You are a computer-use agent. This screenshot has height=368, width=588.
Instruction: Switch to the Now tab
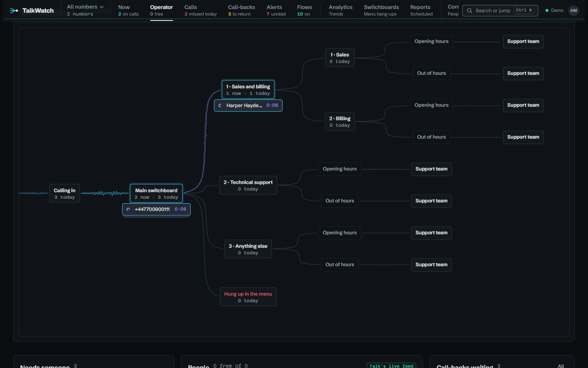(x=128, y=10)
